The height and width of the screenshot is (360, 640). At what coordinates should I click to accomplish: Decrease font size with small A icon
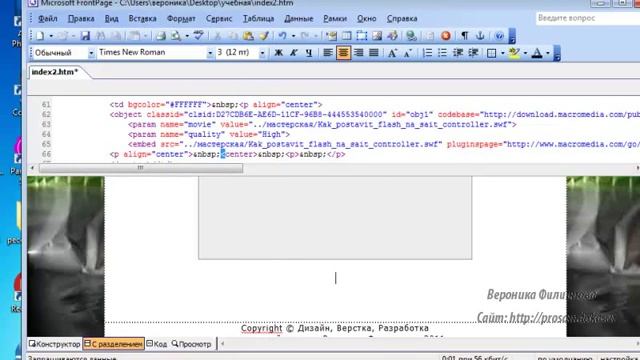tap(407, 53)
